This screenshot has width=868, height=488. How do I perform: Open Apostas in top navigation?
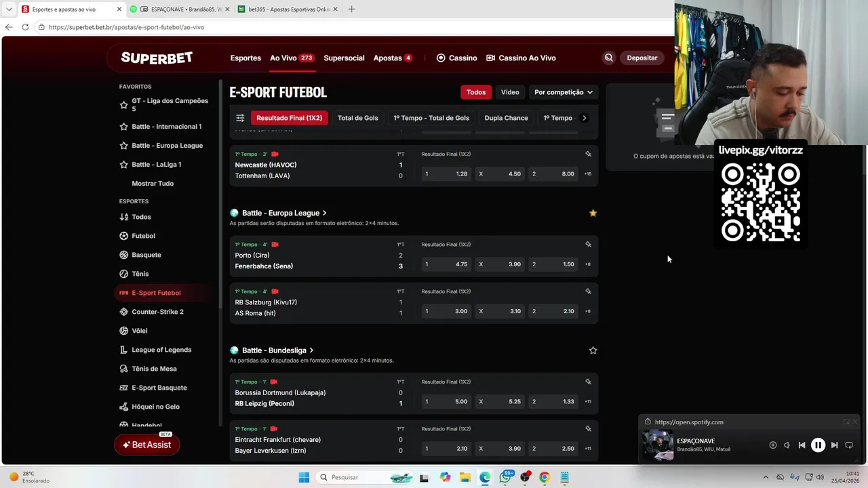393,58
